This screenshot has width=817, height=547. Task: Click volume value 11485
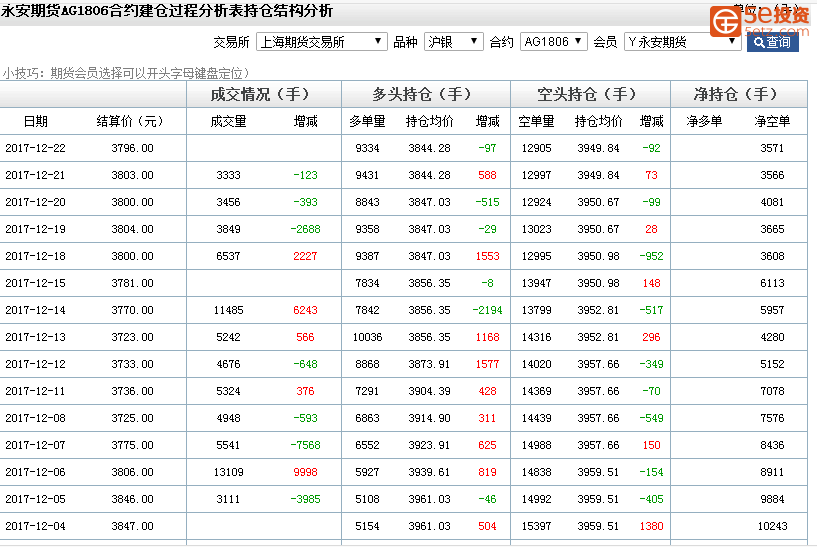tap(228, 310)
